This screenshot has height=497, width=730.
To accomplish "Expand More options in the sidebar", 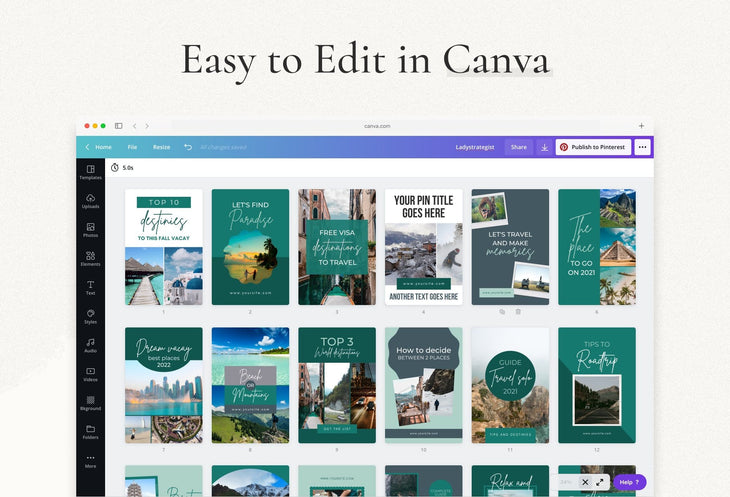I will coord(90,460).
